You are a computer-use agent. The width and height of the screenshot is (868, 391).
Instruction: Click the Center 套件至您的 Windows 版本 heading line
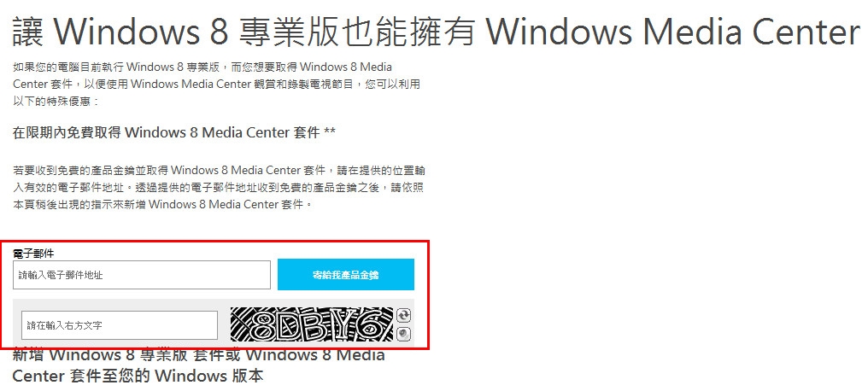(138, 376)
